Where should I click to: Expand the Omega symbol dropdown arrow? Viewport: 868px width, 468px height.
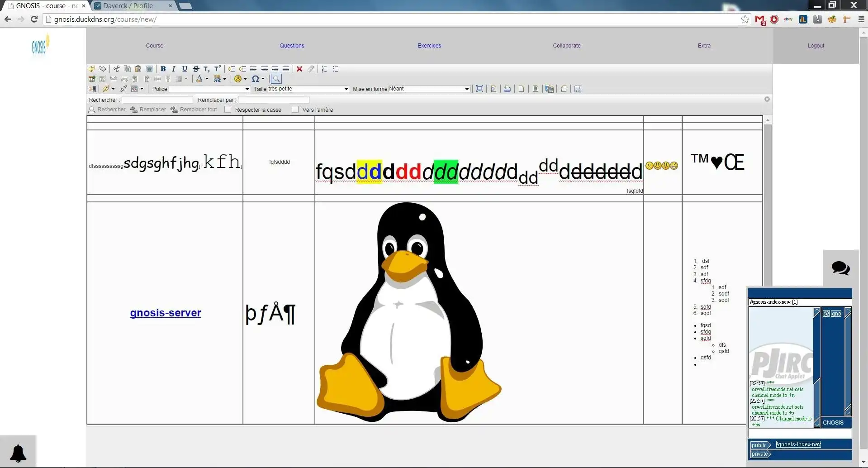tap(263, 79)
